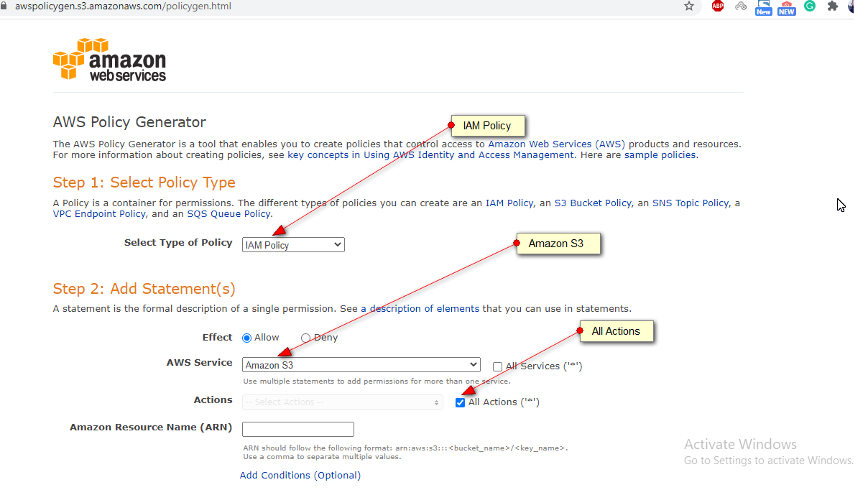
Task: Open the Select Type of Policy dropdown
Action: click(x=292, y=244)
